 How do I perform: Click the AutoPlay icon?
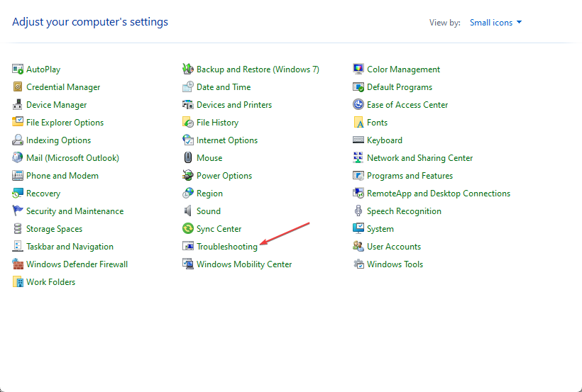coord(18,69)
